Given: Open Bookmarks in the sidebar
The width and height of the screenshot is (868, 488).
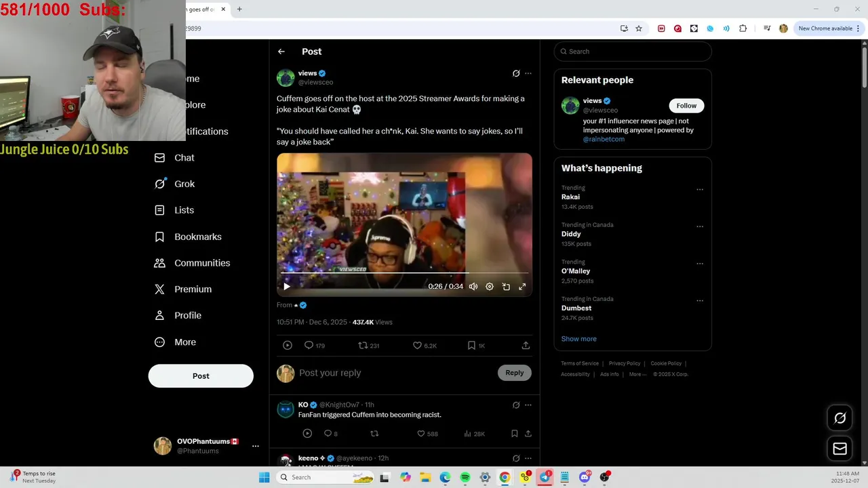Looking at the screenshot, I should click(188, 237).
